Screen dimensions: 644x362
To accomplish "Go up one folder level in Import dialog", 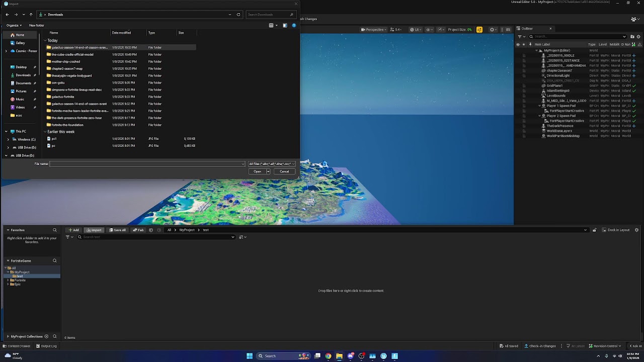I will 31,15.
